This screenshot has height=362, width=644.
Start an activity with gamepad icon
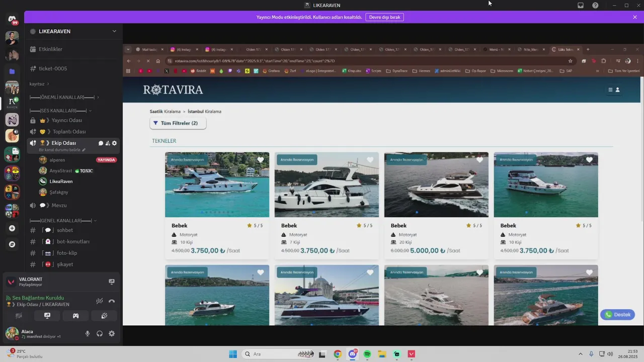pos(75,316)
